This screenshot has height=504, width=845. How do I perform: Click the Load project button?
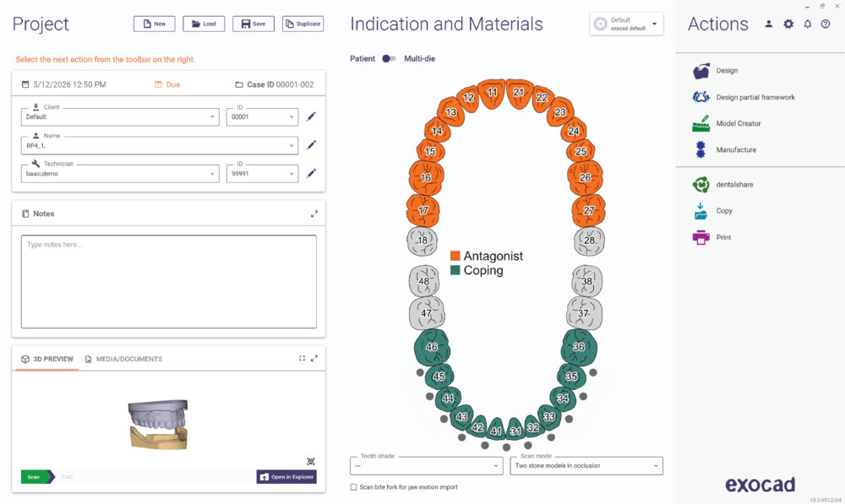[204, 24]
